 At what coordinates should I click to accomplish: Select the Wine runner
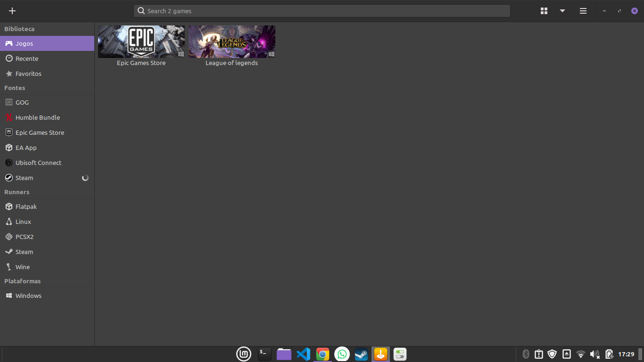click(x=23, y=267)
